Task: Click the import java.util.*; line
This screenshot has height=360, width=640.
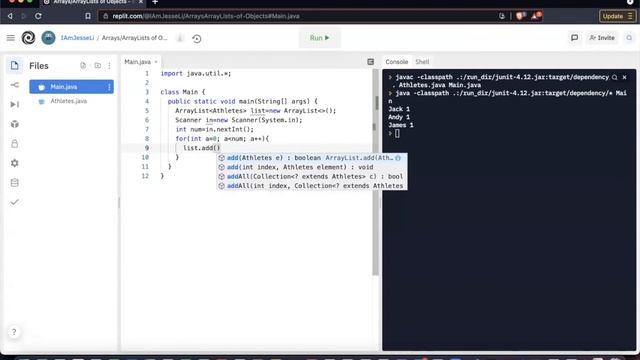Action: point(196,73)
